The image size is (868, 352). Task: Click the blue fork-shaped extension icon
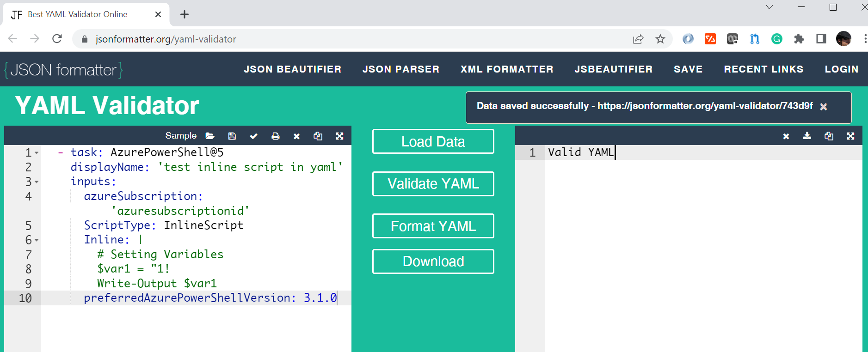pyautogui.click(x=755, y=39)
